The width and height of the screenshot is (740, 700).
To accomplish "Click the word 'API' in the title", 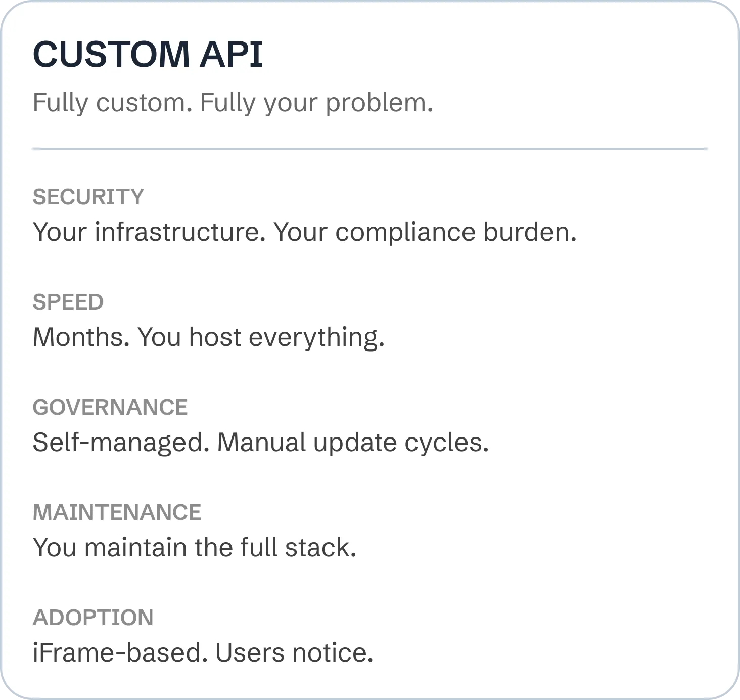I will pyautogui.click(x=232, y=54).
